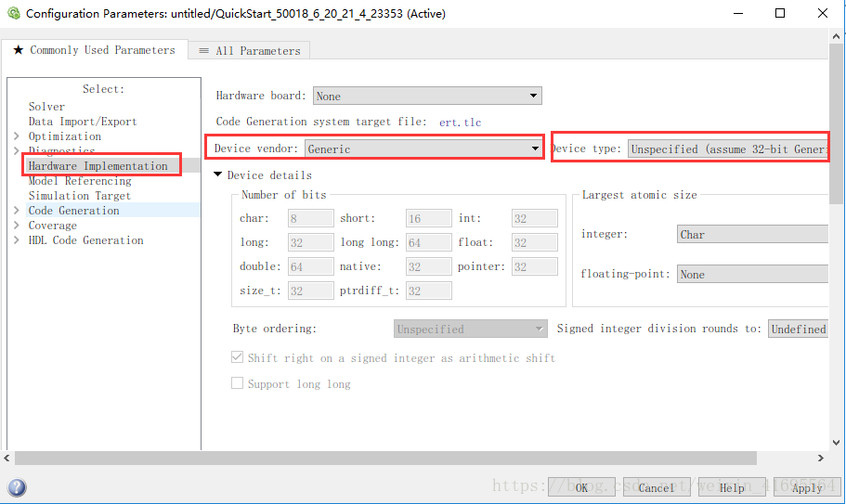Click the vertical scrollbar thumb
Image resolution: width=846 pixels, height=504 pixels.
[x=837, y=124]
